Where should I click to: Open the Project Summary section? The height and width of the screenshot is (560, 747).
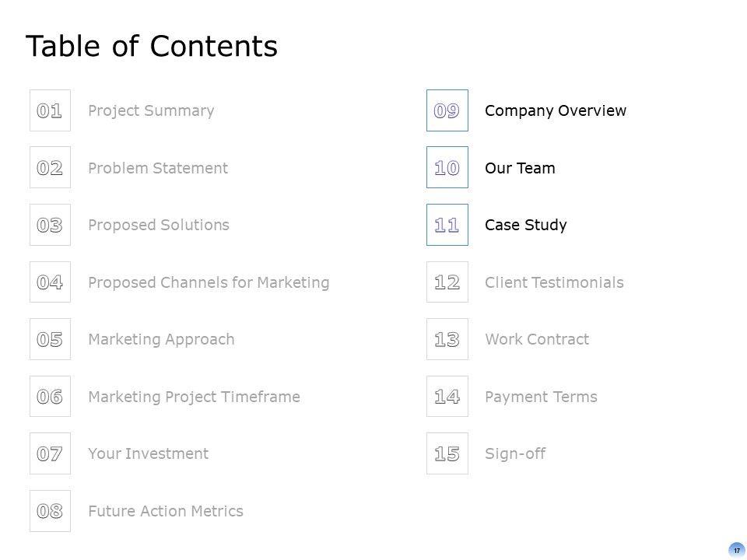(151, 110)
